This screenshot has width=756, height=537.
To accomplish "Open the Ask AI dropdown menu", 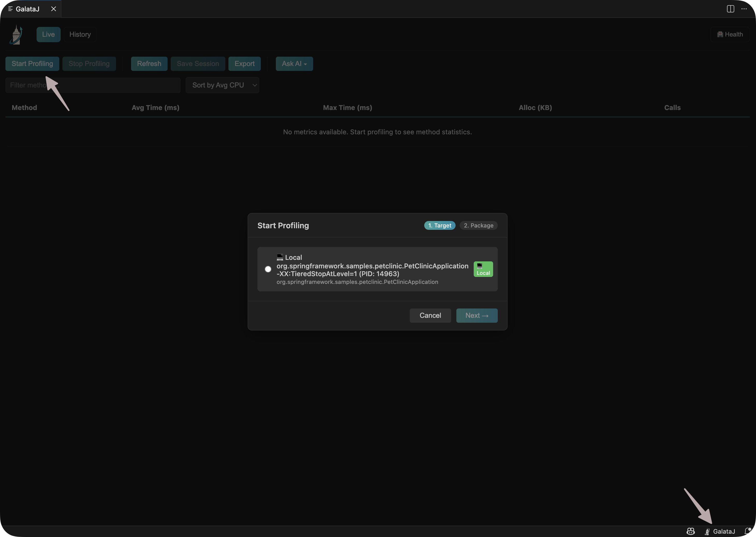I will pos(294,64).
